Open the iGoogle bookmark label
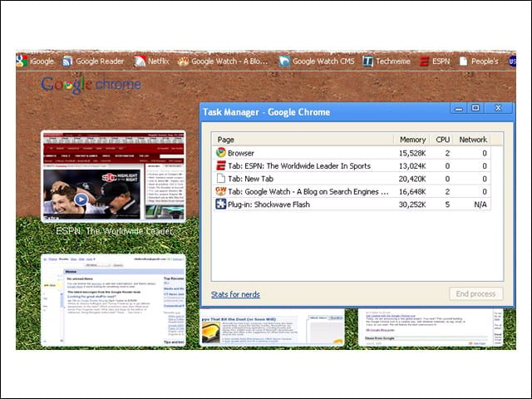The height and width of the screenshot is (399, 532). click(x=42, y=62)
